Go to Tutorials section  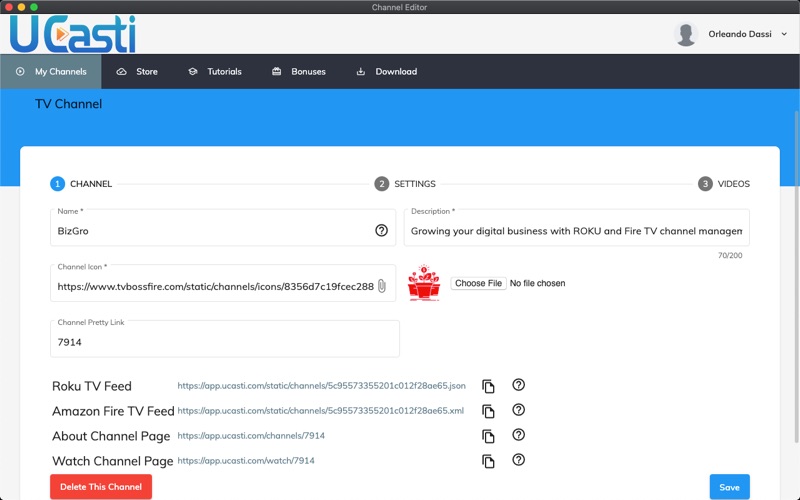[x=214, y=71]
